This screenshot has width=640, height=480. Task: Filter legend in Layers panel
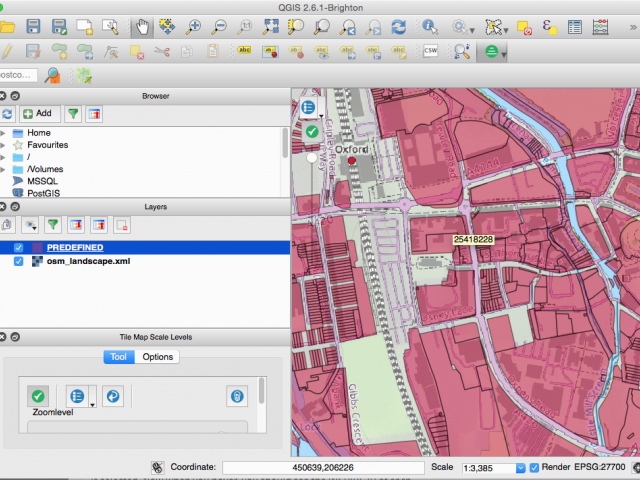pos(53,225)
